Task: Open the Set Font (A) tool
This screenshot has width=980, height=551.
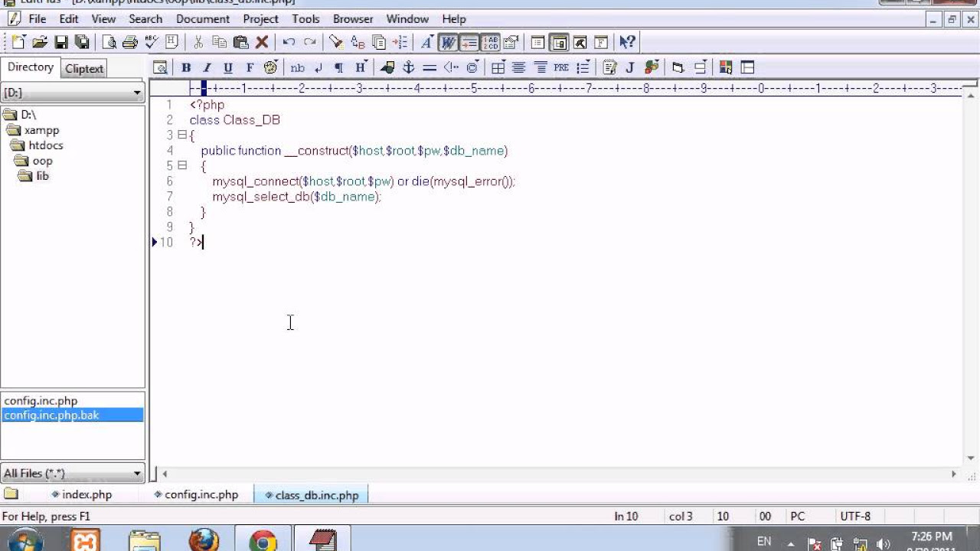Action: (426, 42)
